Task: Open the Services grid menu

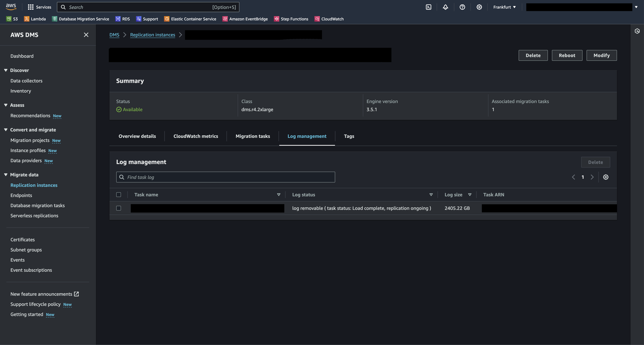Action: pyautogui.click(x=39, y=7)
